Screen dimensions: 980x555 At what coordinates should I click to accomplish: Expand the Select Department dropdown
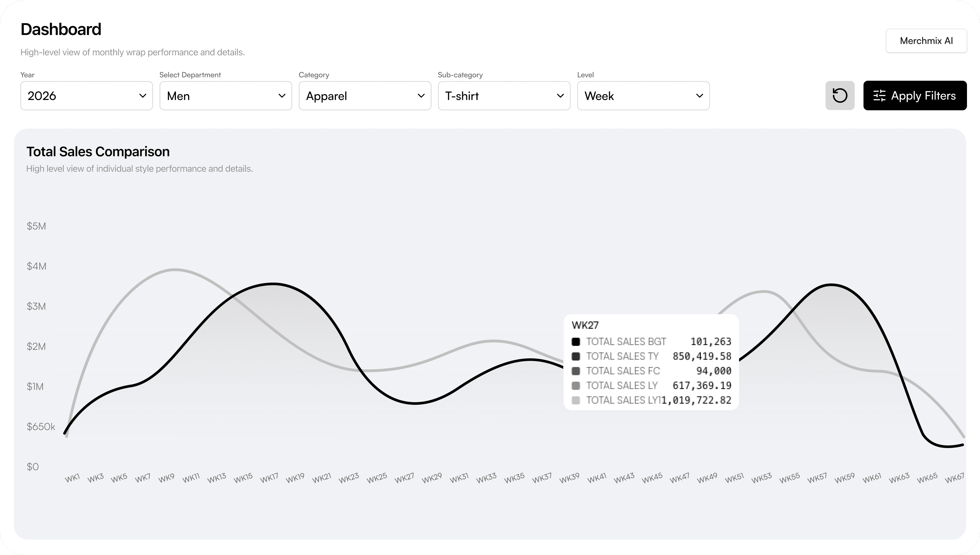(226, 96)
